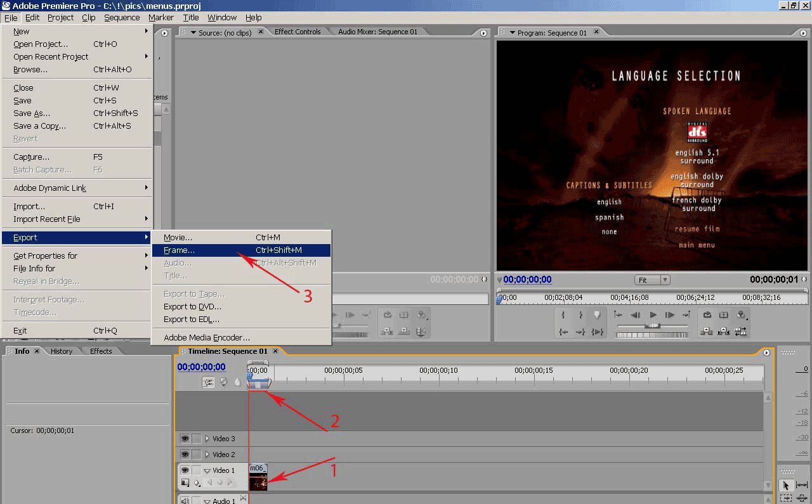Open the Timeline panel menu
Image resolution: width=812 pixels, height=504 pixels.
(766, 352)
